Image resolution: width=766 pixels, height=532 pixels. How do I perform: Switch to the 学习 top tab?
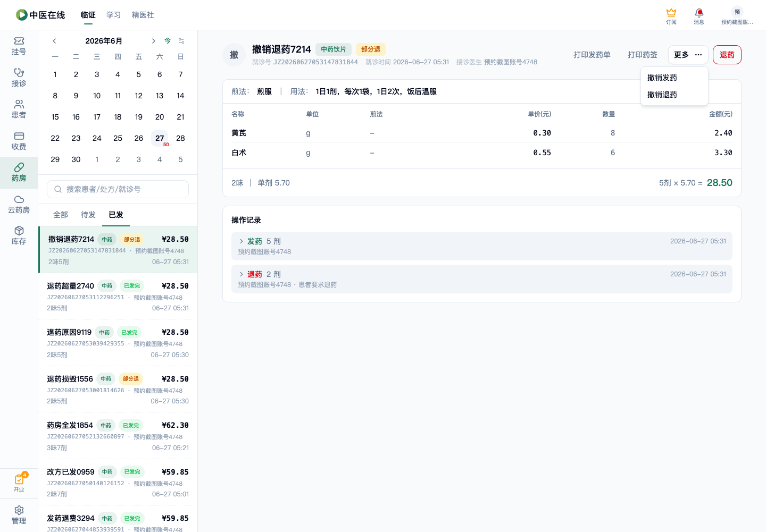tap(114, 15)
